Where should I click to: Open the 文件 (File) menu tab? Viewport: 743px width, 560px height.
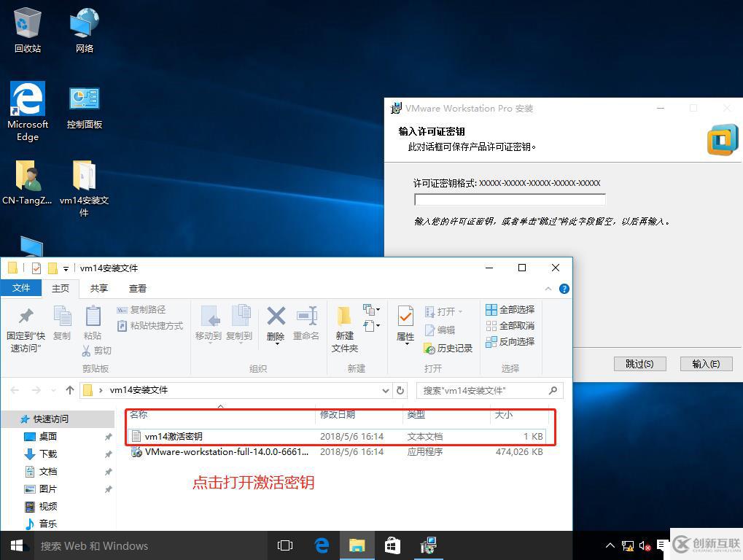21,288
